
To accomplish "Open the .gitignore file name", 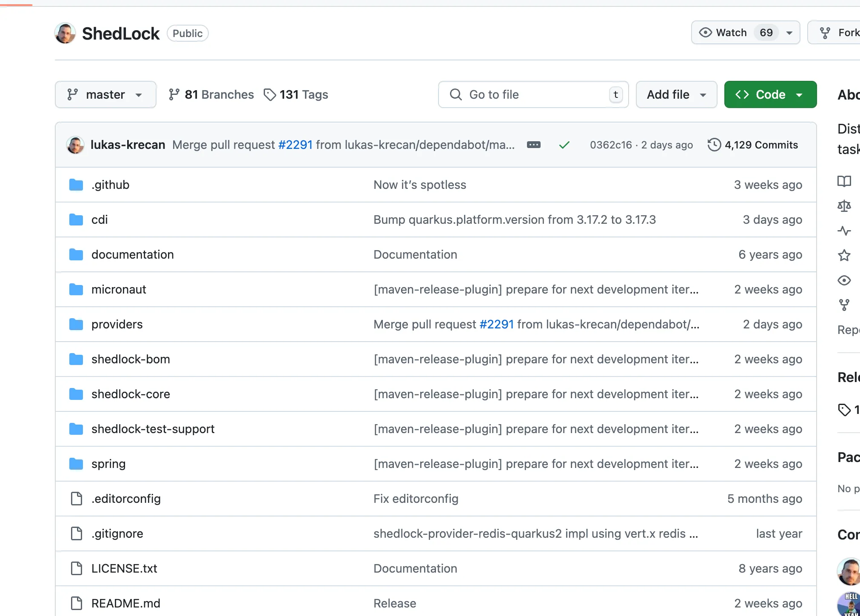I will (117, 533).
